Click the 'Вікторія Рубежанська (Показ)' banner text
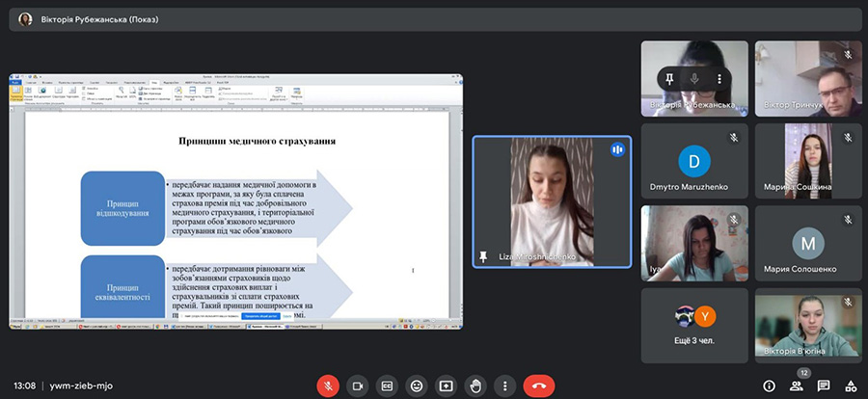 point(99,20)
